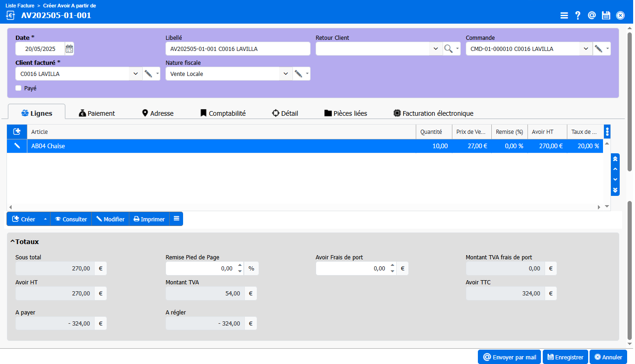Expand the Commande dropdown arrow
Image resolution: width=635 pixels, height=364 pixels.
click(x=586, y=49)
